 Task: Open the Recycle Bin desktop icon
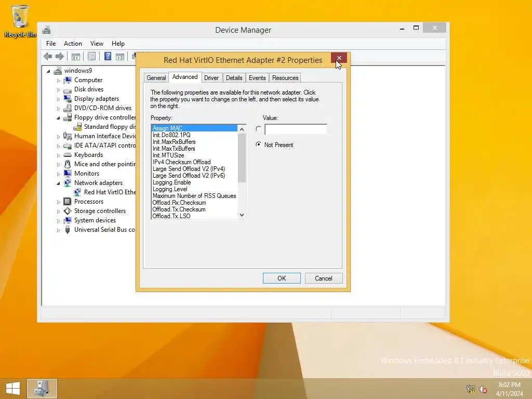tap(20, 21)
